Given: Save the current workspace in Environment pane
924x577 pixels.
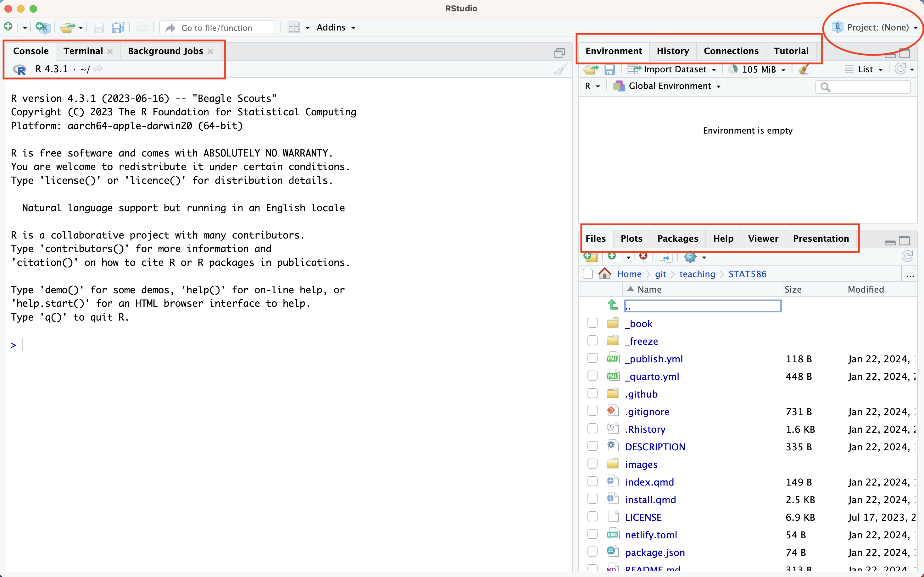Looking at the screenshot, I should [610, 69].
